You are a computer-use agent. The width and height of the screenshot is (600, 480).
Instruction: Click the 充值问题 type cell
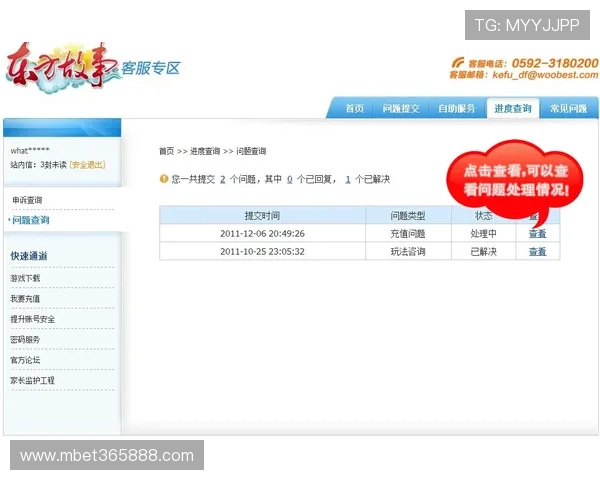coord(408,233)
